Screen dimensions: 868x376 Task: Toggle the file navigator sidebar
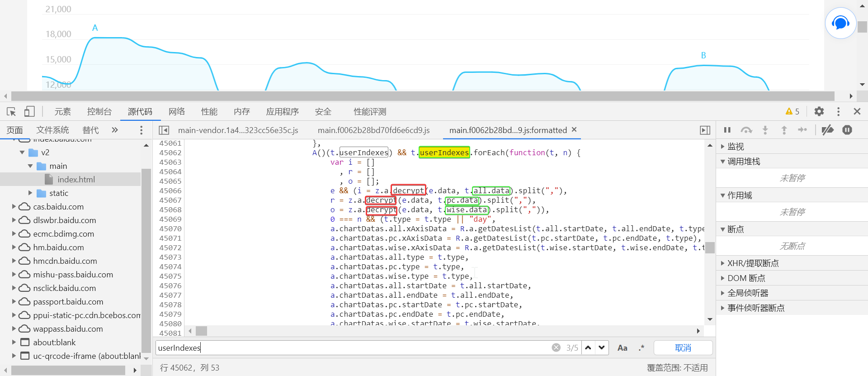(x=164, y=130)
